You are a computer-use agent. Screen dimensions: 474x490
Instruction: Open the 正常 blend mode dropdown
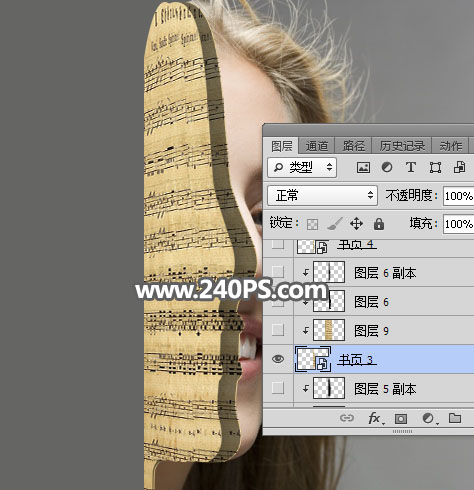[x=322, y=196]
